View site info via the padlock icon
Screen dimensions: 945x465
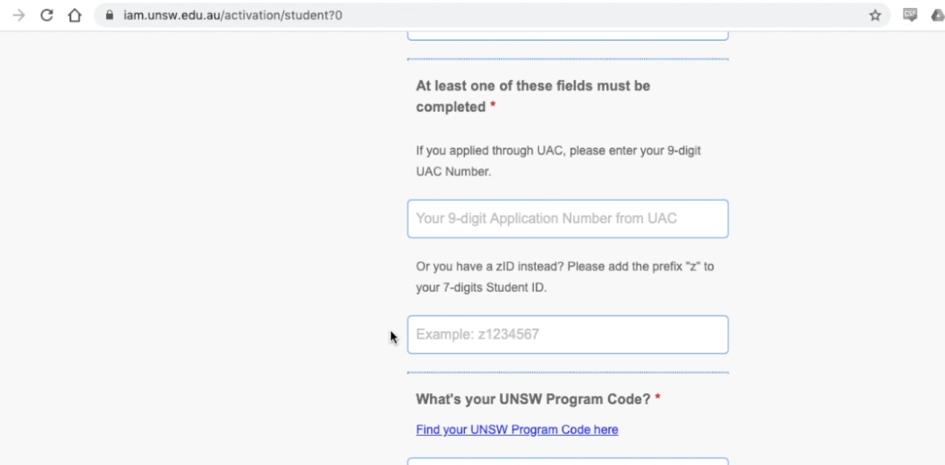[x=109, y=15]
